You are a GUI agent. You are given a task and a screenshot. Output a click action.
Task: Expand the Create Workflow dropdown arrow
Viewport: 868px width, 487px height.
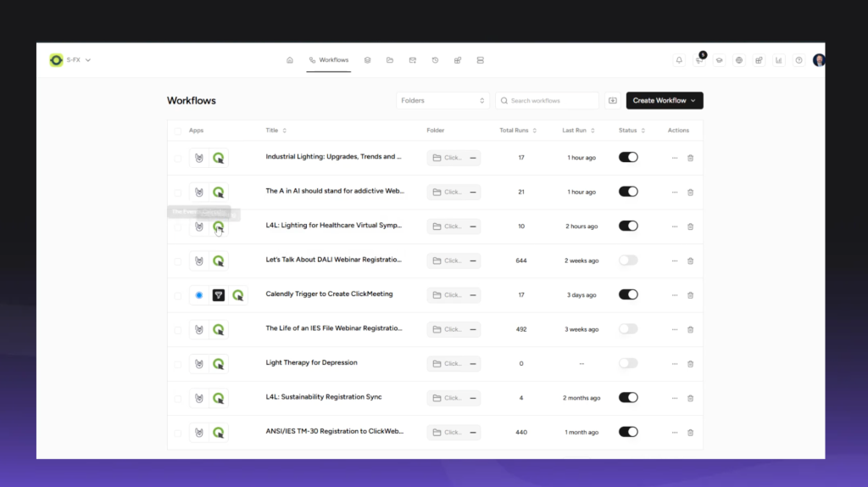[693, 101]
